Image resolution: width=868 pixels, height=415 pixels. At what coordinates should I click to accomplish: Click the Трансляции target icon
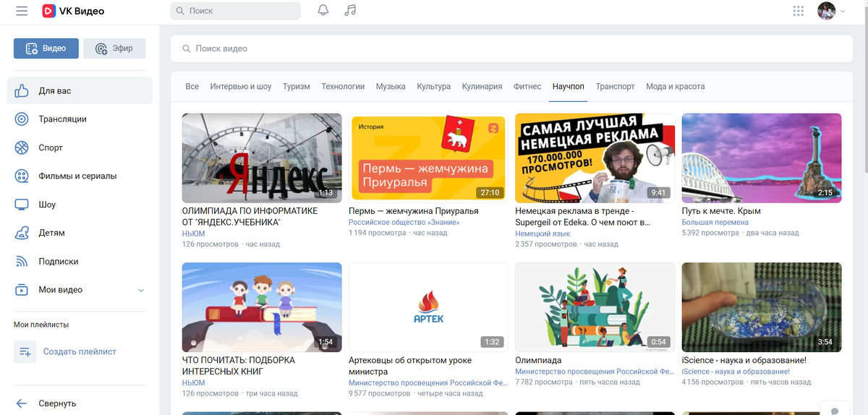22,119
